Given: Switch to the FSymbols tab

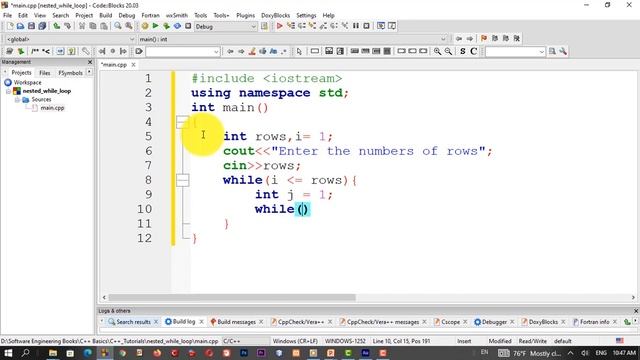Looking at the screenshot, I should pyautogui.click(x=70, y=73).
